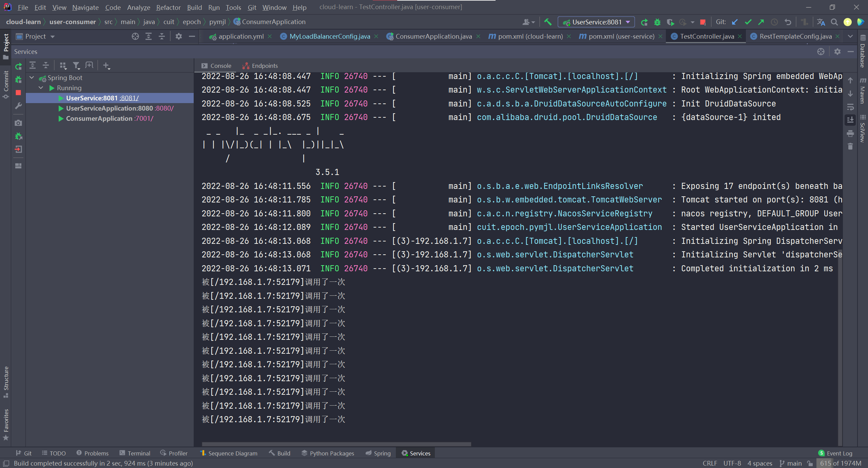The height and width of the screenshot is (468, 868).
Task: Open the profiler run dropdown arrow
Action: point(693,22)
